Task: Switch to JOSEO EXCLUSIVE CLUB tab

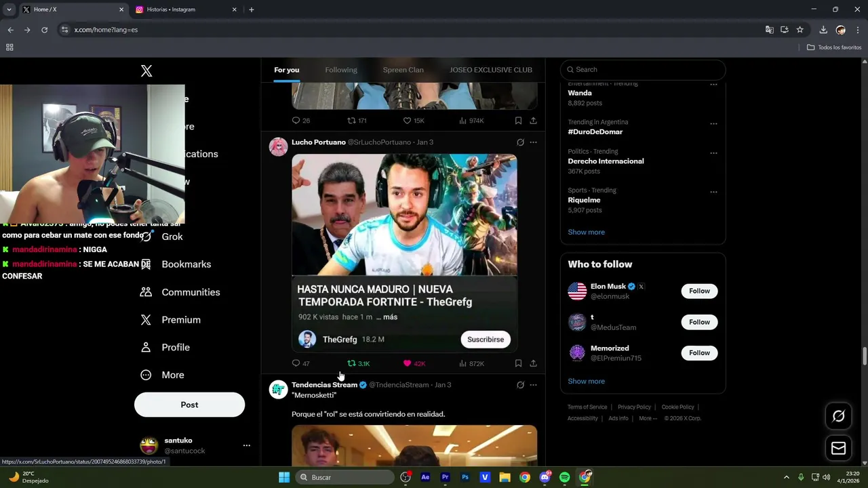Action: [491, 70]
